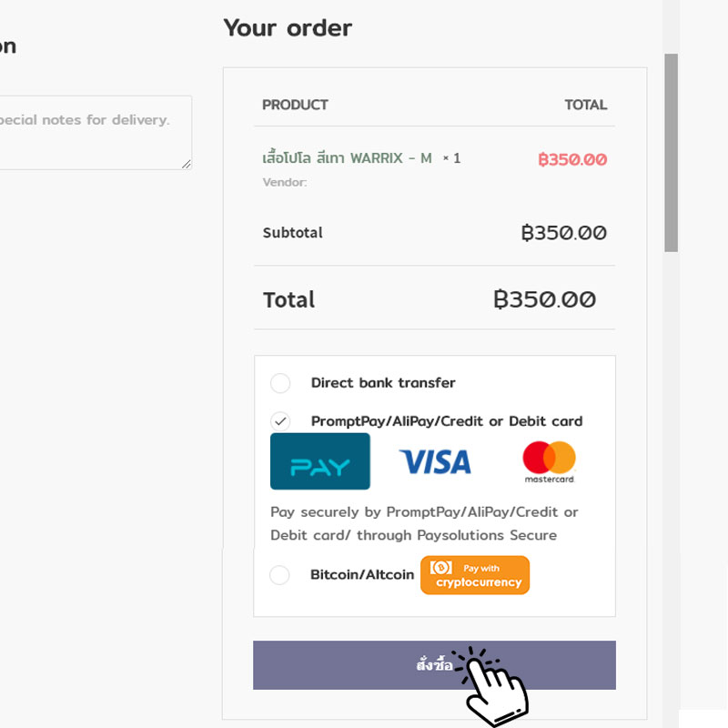Click the Bitcoin/Altcoin label text

(x=362, y=575)
